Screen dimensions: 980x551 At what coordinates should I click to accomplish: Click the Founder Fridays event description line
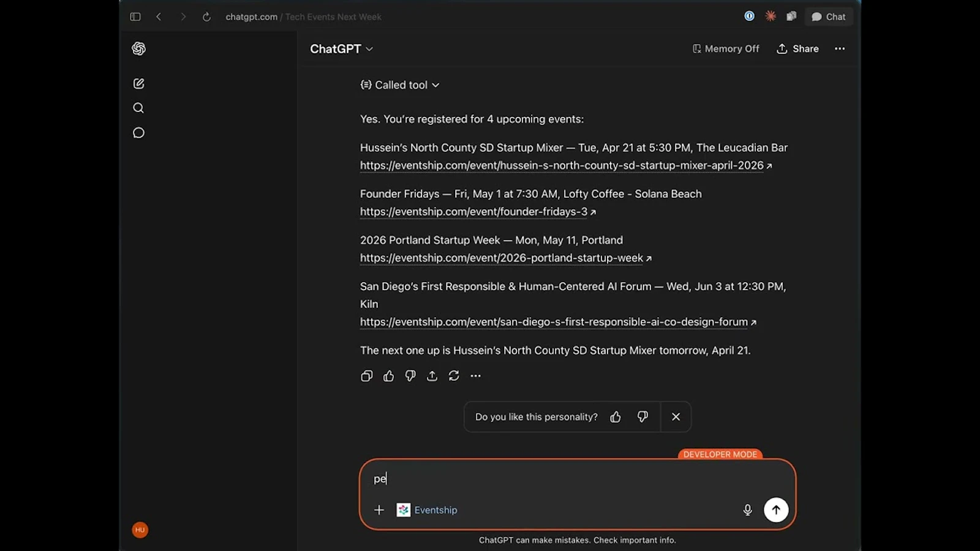coord(531,194)
